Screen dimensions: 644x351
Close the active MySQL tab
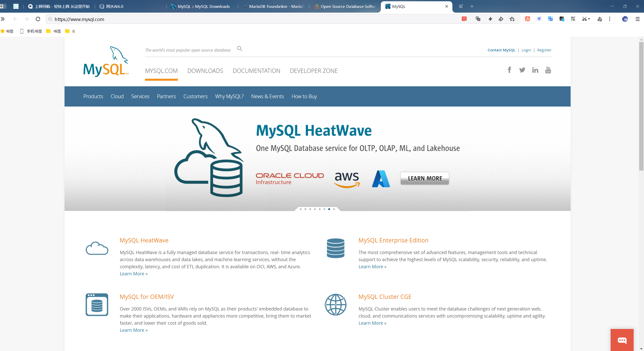click(447, 6)
